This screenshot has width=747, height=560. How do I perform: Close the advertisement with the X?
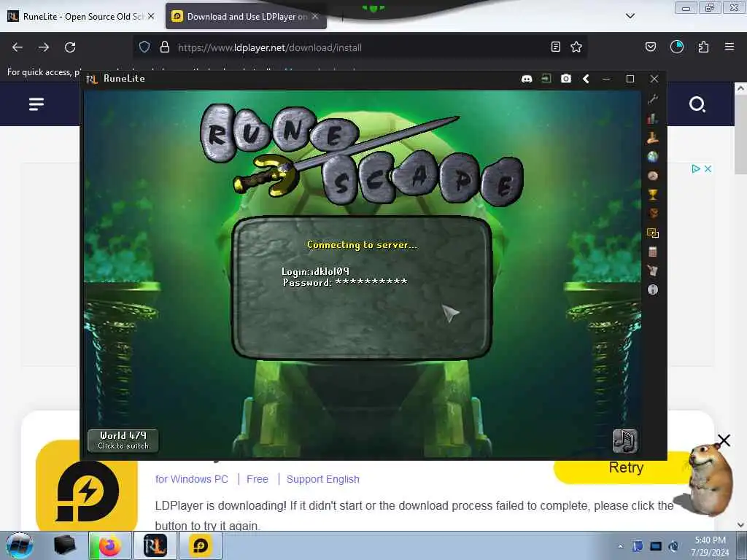point(708,168)
